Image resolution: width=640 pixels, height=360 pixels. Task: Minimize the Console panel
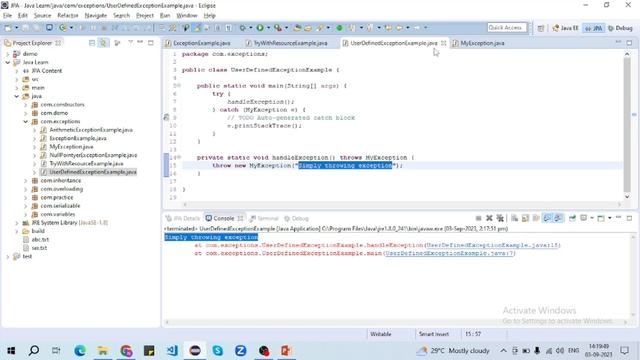618,218
